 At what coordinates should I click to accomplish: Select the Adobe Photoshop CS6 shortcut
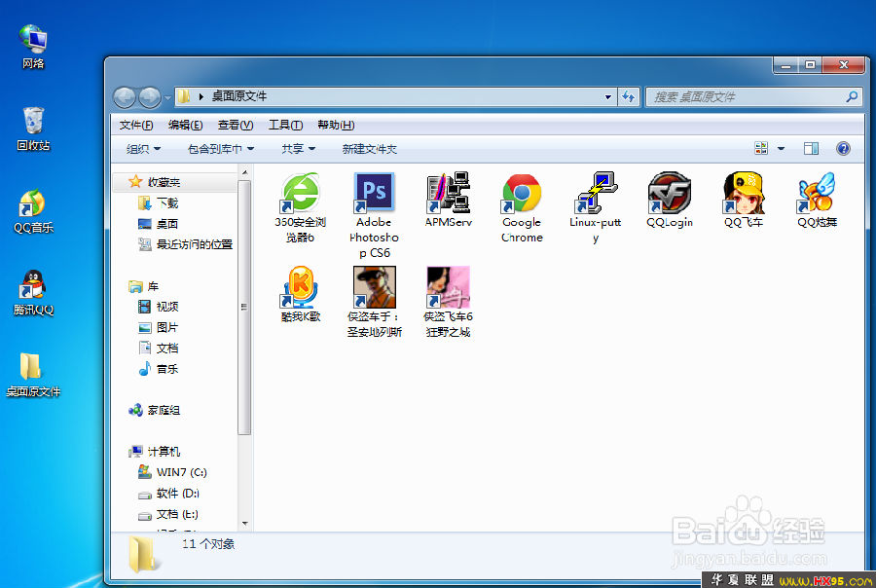coord(374,193)
